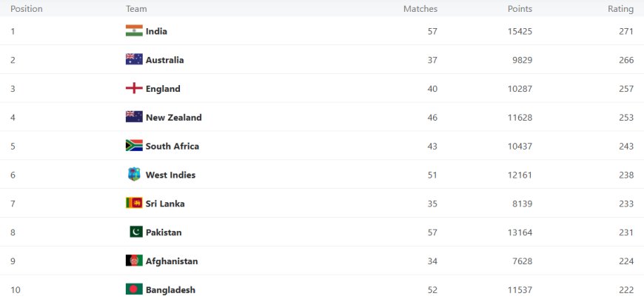Select the New Zealand team name
Screen dimensions: 644x302
[173, 117]
